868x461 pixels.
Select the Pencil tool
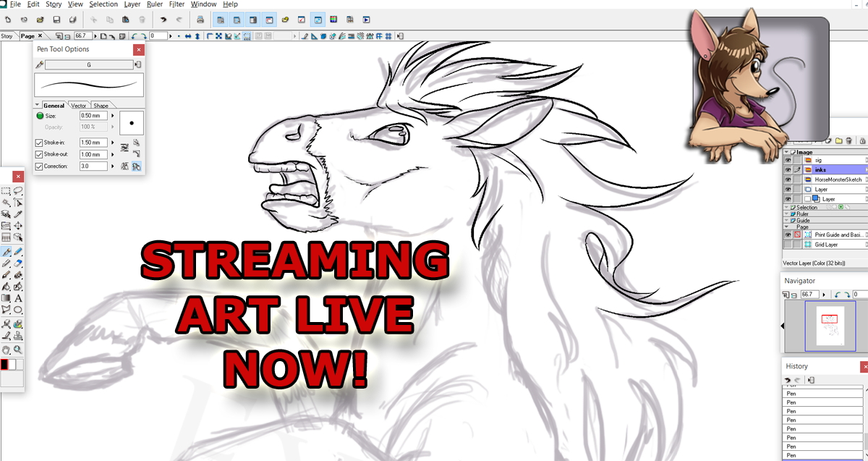coord(5,262)
